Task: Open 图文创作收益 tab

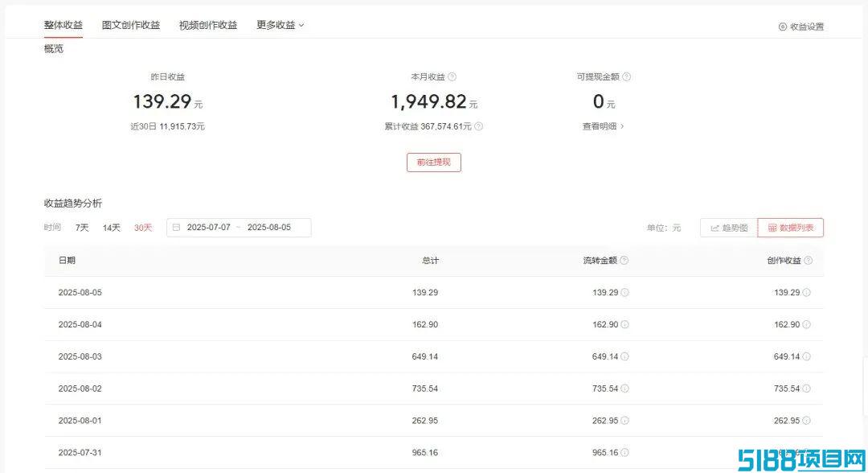Action: tap(131, 25)
